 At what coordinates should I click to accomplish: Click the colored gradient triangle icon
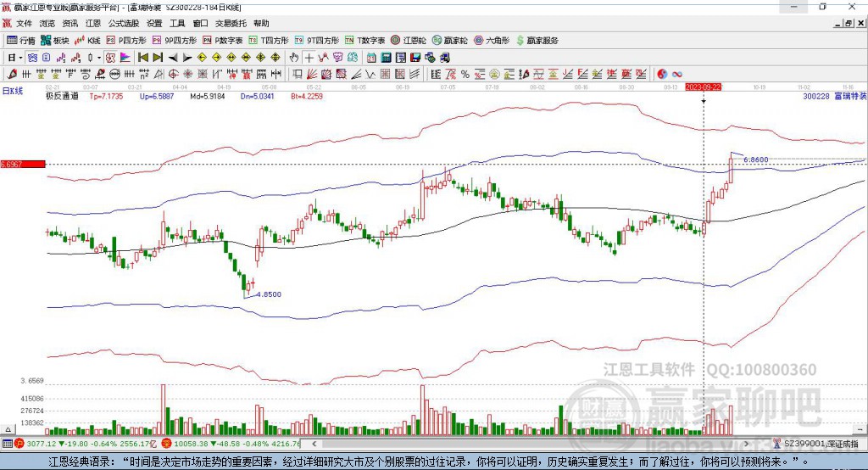[125, 58]
